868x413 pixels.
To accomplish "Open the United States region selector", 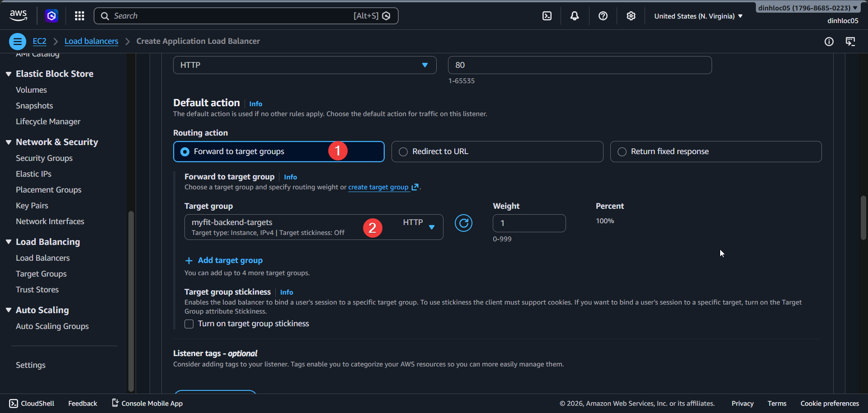I will [697, 16].
